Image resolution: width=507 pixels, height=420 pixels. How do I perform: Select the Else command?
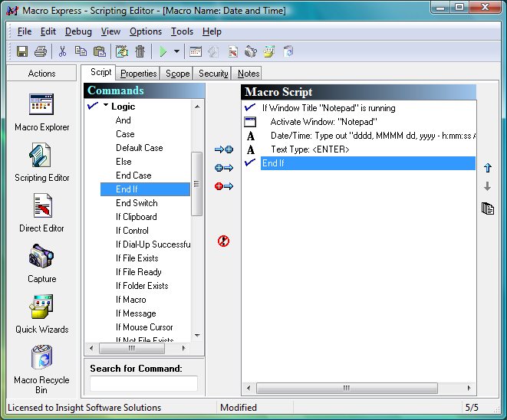coord(123,162)
